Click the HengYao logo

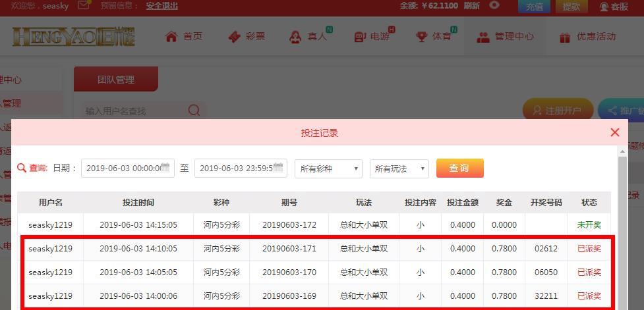(x=74, y=36)
